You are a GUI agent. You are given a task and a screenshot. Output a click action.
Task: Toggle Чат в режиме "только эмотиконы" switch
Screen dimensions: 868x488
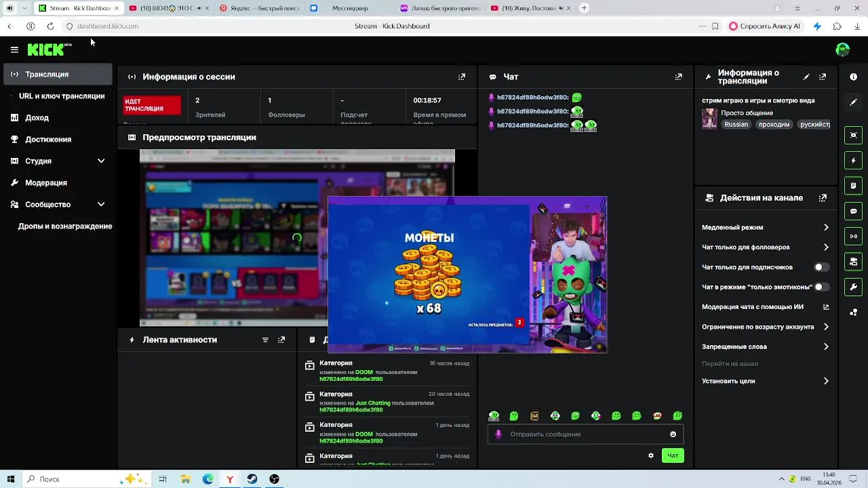tap(821, 287)
